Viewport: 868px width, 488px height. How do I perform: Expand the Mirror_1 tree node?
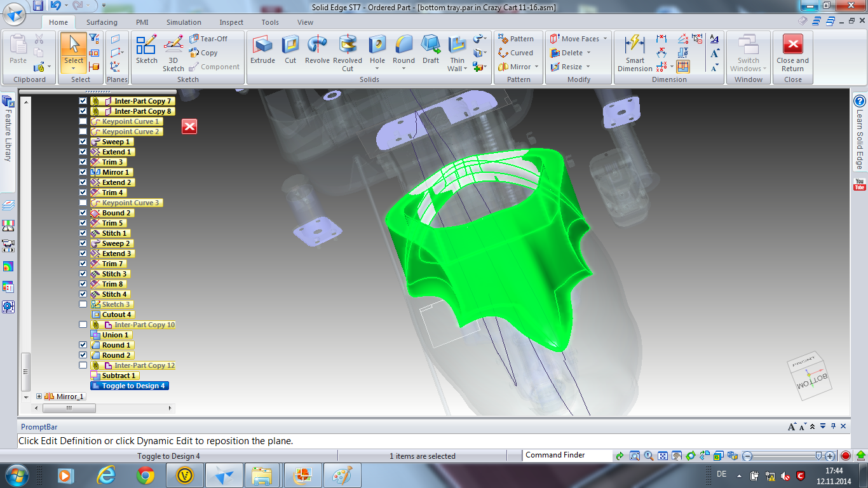[39, 396]
